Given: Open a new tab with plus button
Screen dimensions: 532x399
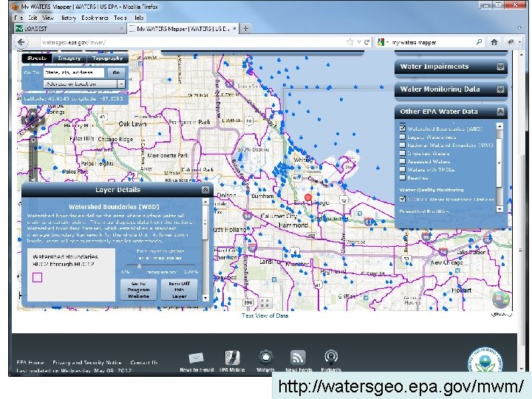Looking at the screenshot, I should (245, 29).
